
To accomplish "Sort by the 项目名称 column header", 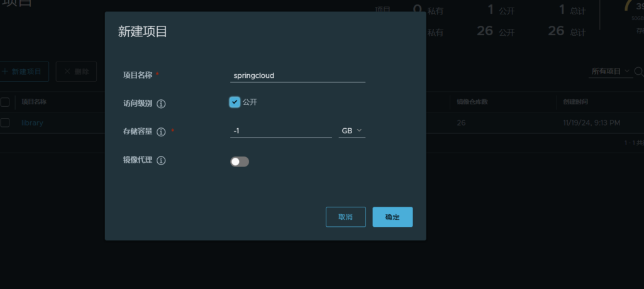I will point(34,102).
